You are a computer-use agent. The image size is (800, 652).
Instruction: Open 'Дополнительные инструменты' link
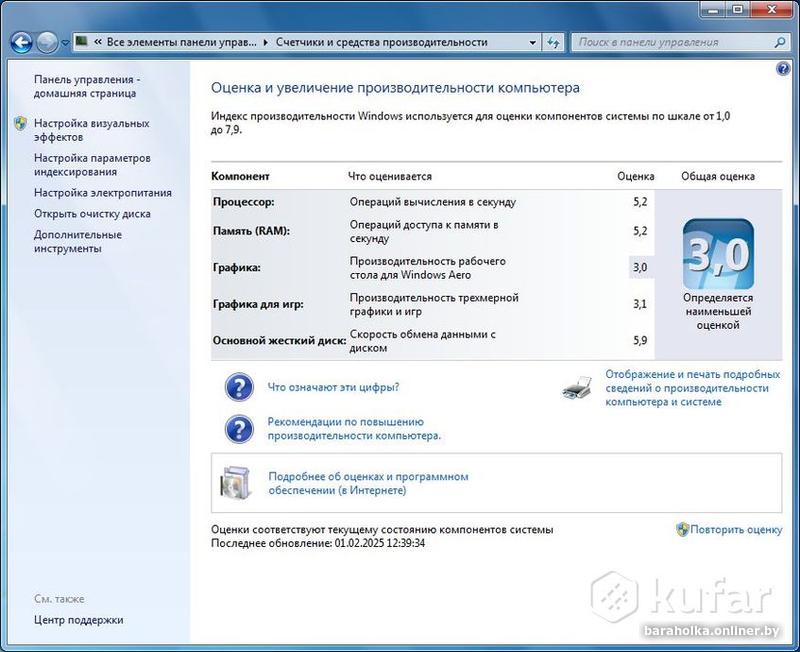78,241
